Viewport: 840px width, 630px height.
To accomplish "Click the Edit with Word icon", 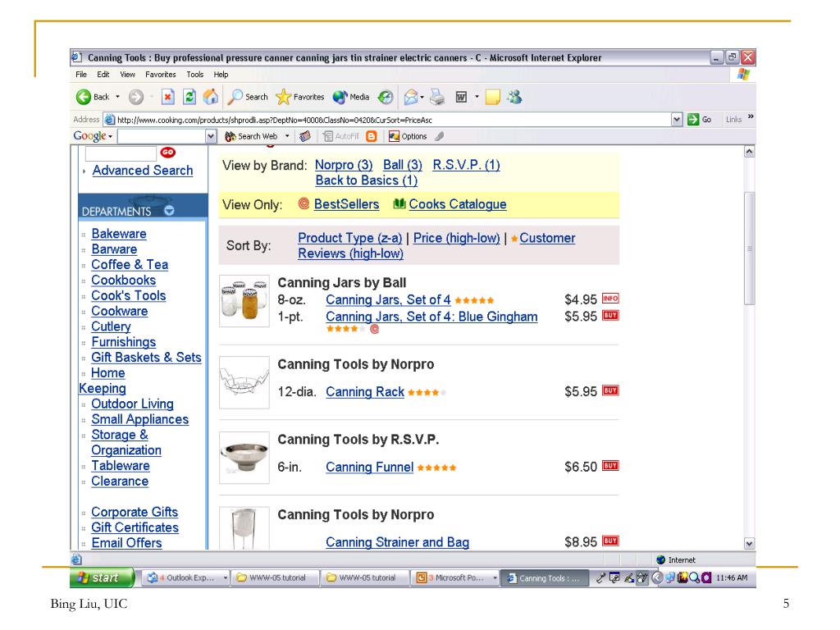I will coord(461,97).
